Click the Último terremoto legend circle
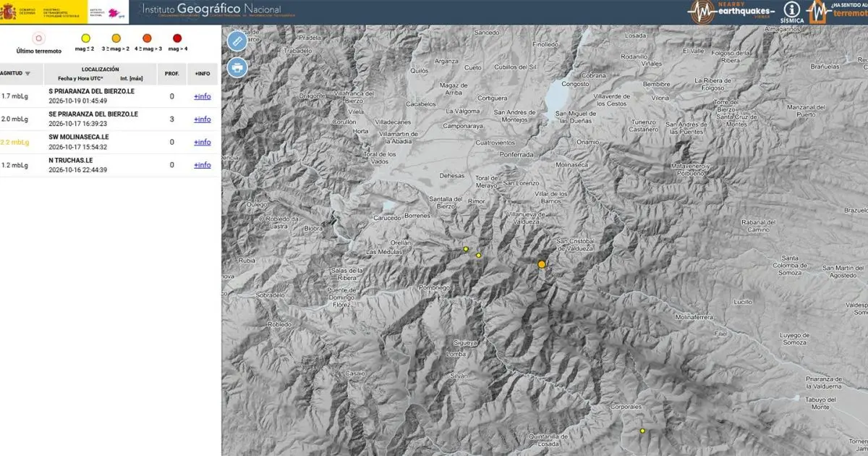Screen dimensions: 868x456 (39, 38)
